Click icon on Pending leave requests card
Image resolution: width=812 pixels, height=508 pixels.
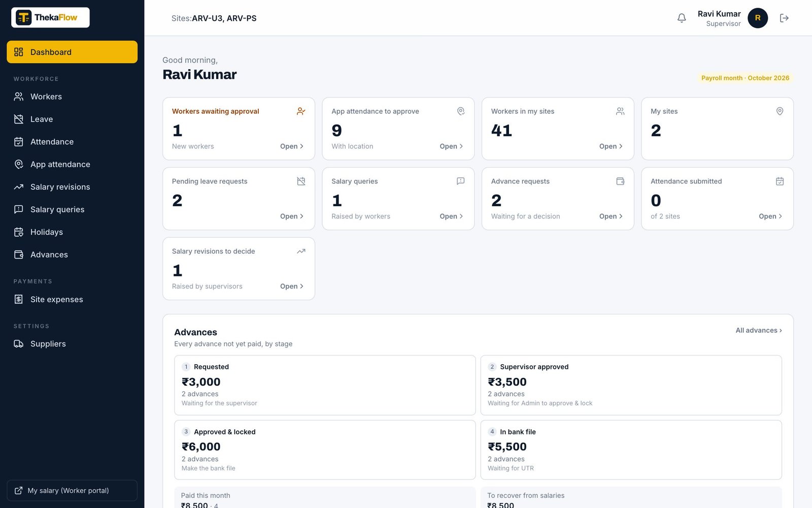click(301, 181)
